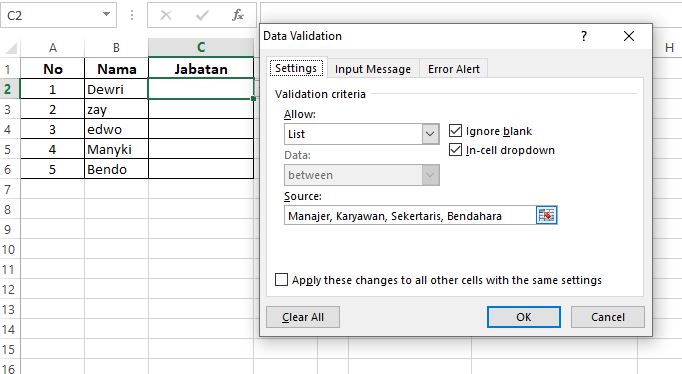Screen dimensions: 682x374
Task: Close the Data Validation dialog
Action: (629, 36)
